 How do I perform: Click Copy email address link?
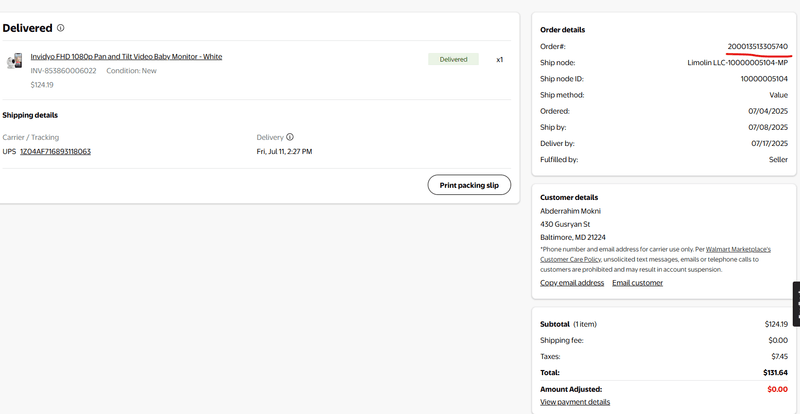(572, 283)
